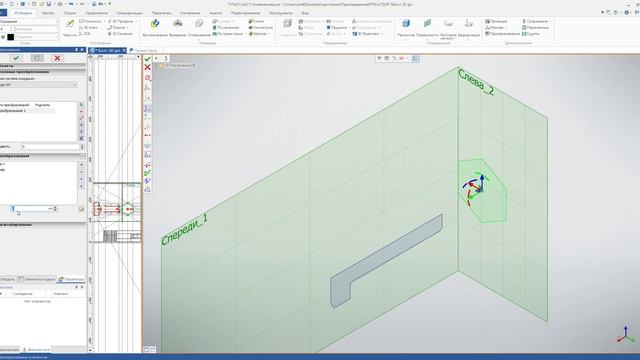Open the layer dropdown in the Style group
Image resolution: width=640 pixels, height=360 pixels.
(29, 21)
